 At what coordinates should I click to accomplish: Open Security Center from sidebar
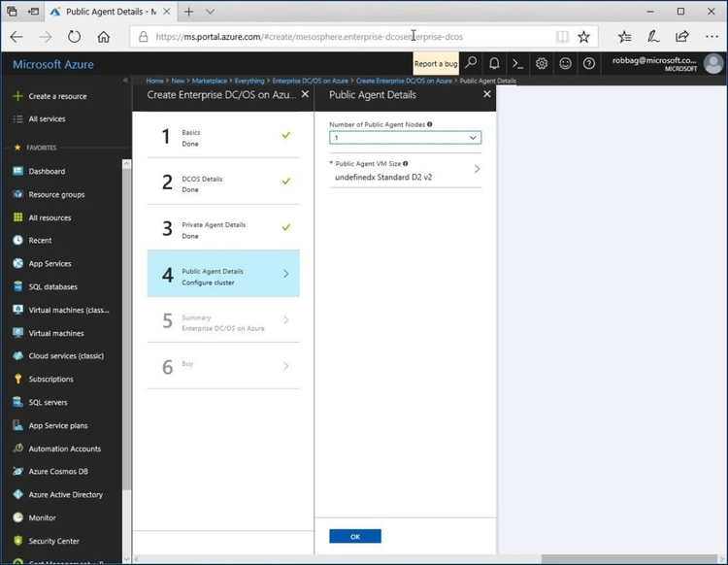(54, 541)
